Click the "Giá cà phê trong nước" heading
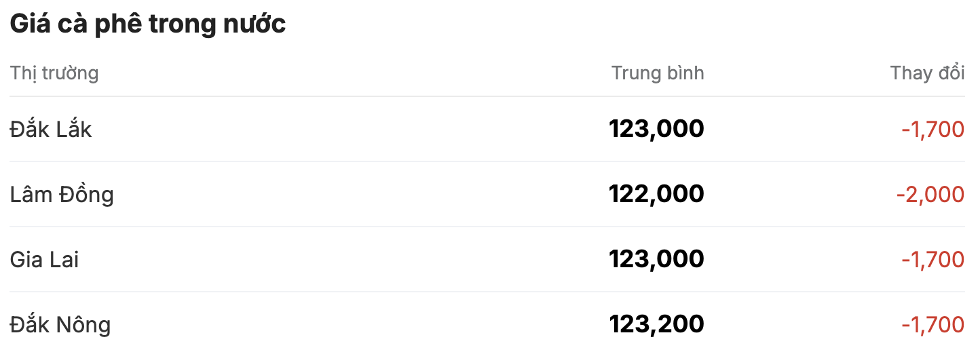 coord(148,24)
